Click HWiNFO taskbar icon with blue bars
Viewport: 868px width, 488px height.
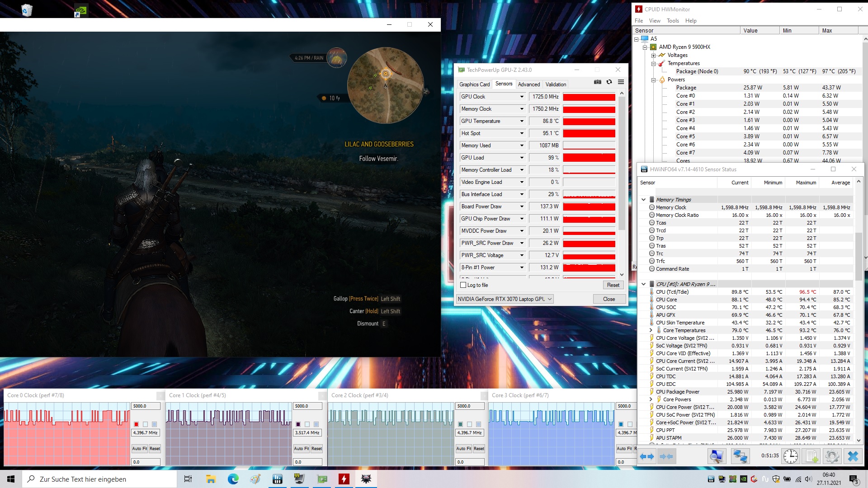click(277, 479)
